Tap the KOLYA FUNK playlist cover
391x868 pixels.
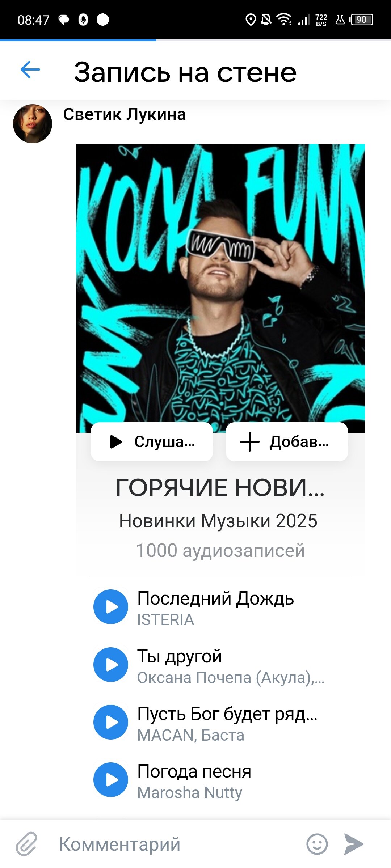tap(220, 288)
